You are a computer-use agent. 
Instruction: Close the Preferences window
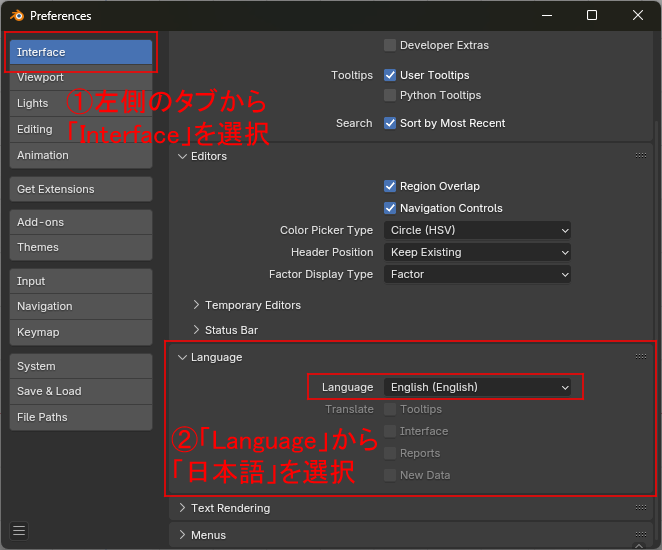638,16
